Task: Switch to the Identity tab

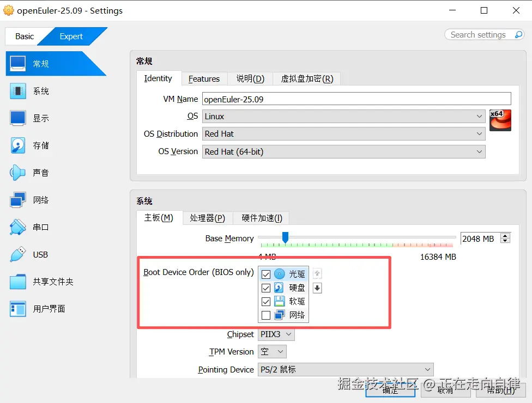Action: [x=158, y=78]
